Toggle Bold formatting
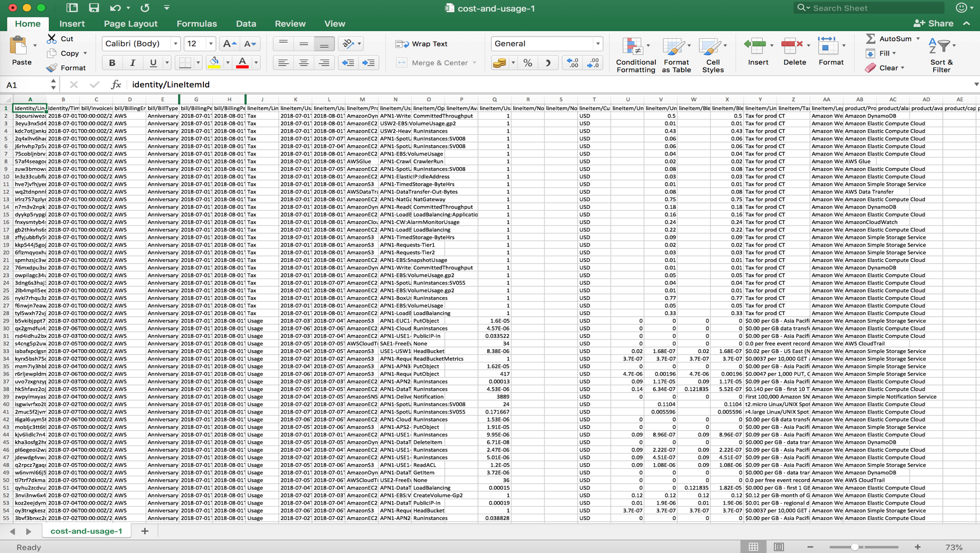980x553 pixels. pyautogui.click(x=112, y=63)
